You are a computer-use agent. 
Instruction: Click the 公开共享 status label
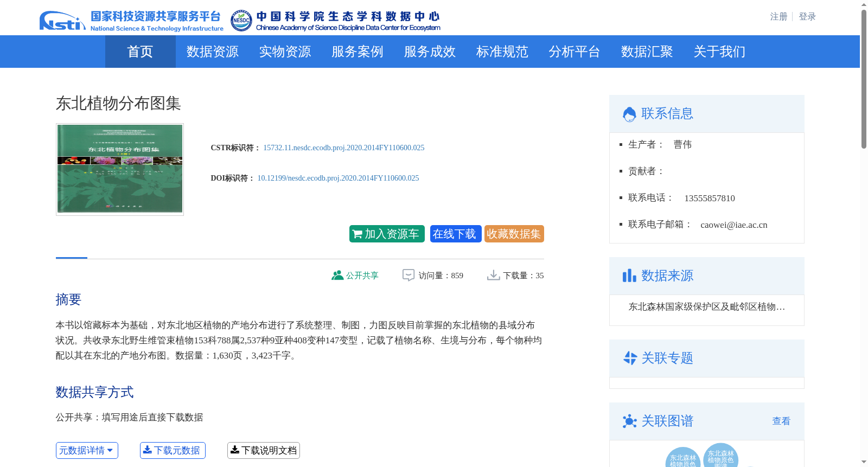(362, 276)
